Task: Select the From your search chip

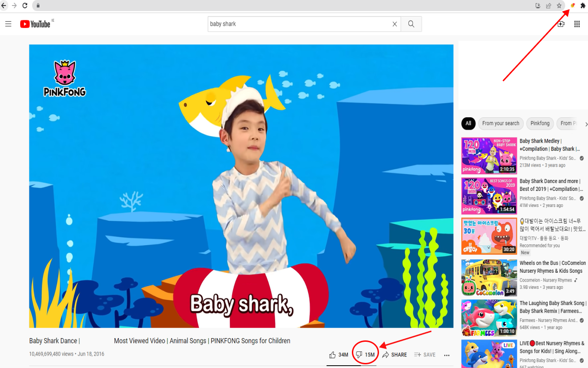Action: coord(501,123)
